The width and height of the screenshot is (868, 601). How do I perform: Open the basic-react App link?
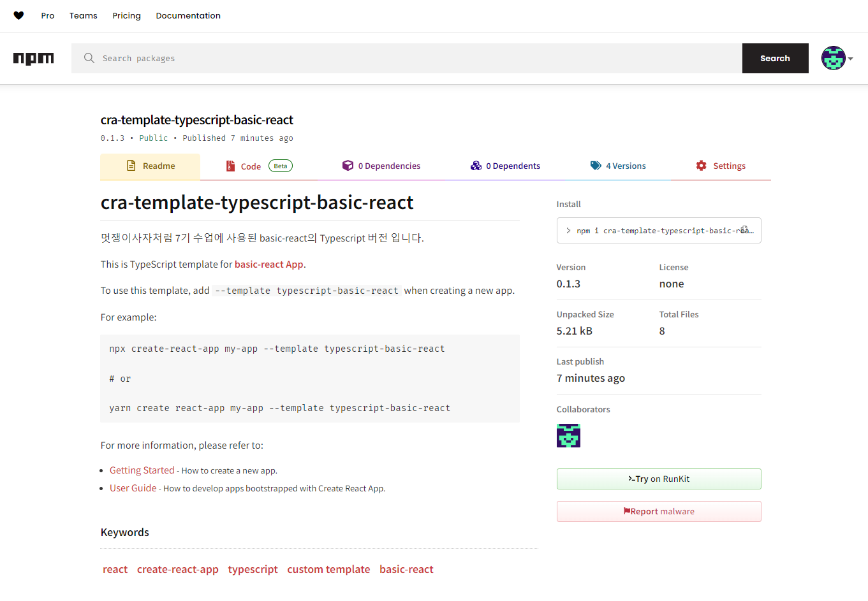pyautogui.click(x=269, y=264)
